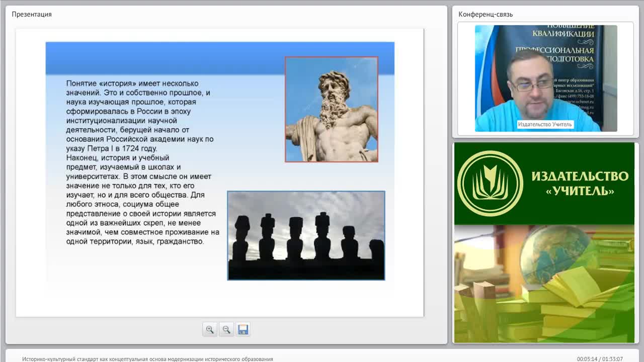Click the Издательство Учитель name label on video
The image size is (644, 362).
point(545,124)
